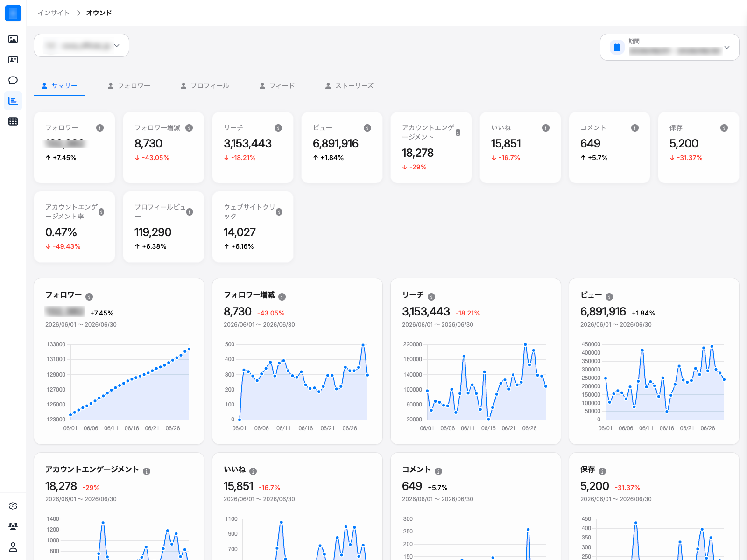Screen dimensions: 747x560
Task: Open the table grid sidebar icon
Action: 13,121
